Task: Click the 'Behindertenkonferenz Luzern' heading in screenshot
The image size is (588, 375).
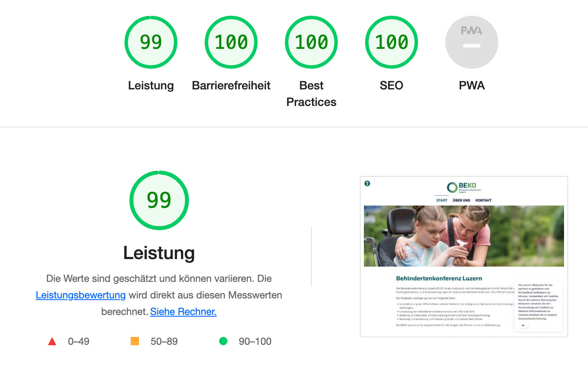Action: point(439,279)
